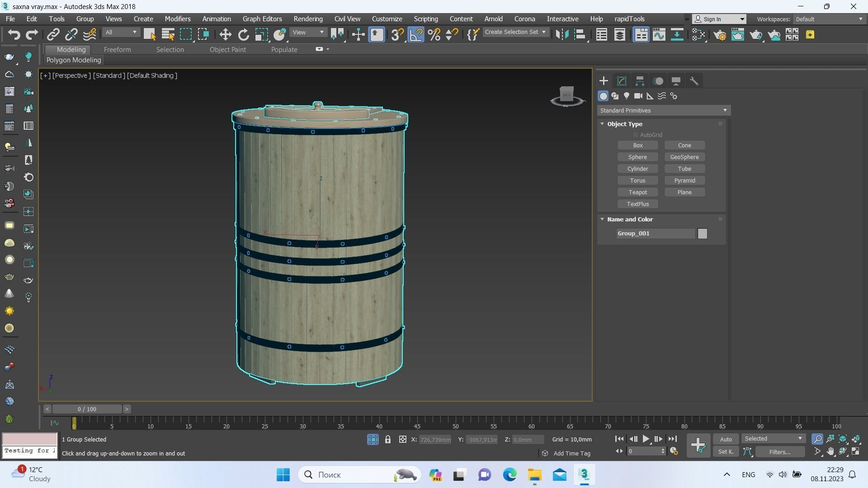Choose Select and Move tool

[x=225, y=34]
